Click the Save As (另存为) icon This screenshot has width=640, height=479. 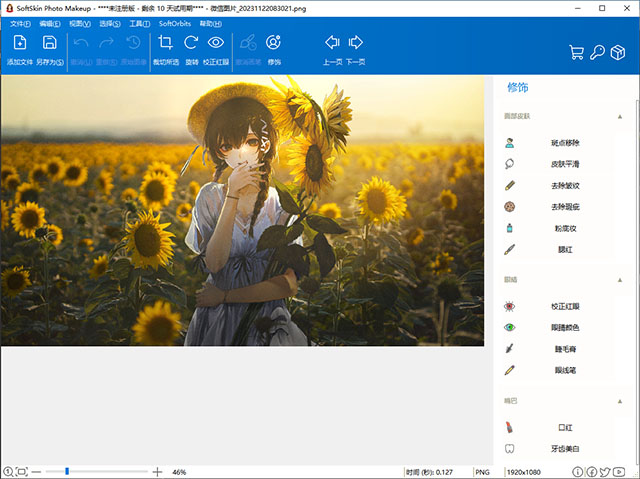pyautogui.click(x=49, y=44)
